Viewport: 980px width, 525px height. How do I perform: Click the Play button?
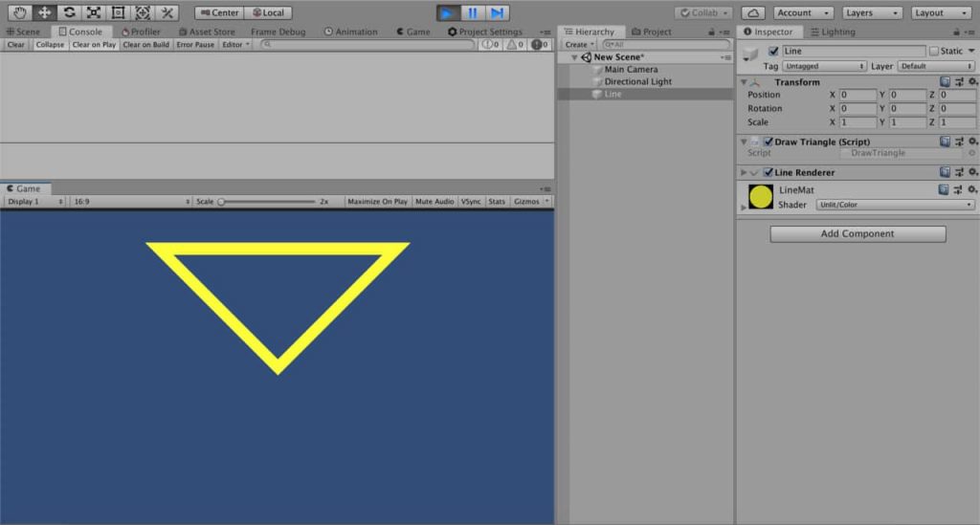(448, 12)
